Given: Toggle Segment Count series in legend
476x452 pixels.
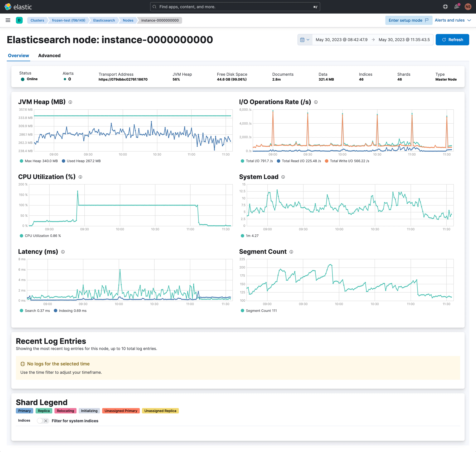Looking at the screenshot, I should (259, 311).
